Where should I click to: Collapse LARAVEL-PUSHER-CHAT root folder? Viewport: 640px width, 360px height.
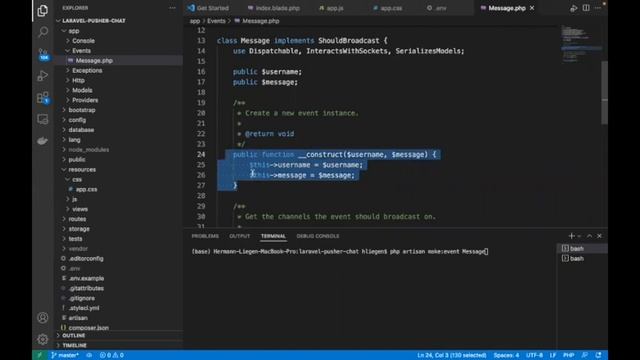[93, 21]
